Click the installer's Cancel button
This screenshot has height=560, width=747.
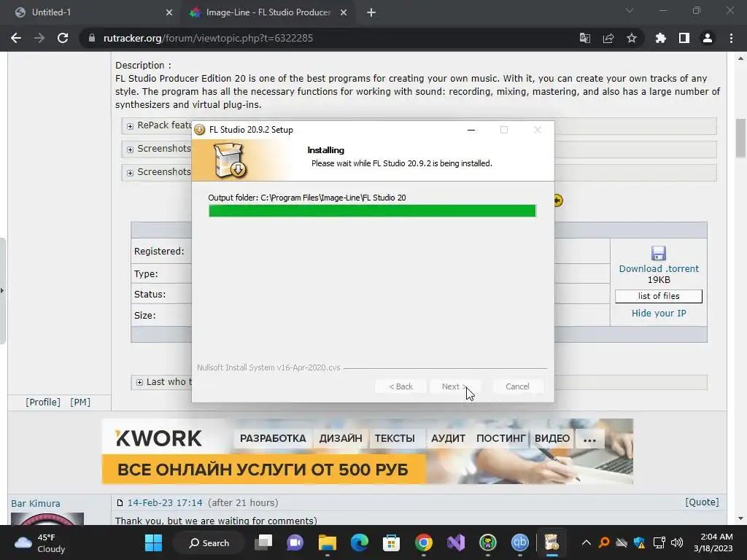pos(517,386)
